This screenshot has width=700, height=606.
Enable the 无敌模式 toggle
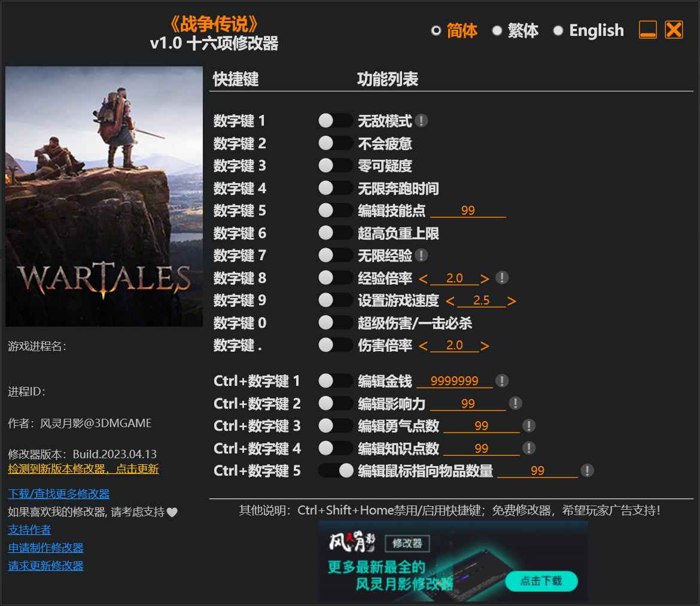pos(335,121)
